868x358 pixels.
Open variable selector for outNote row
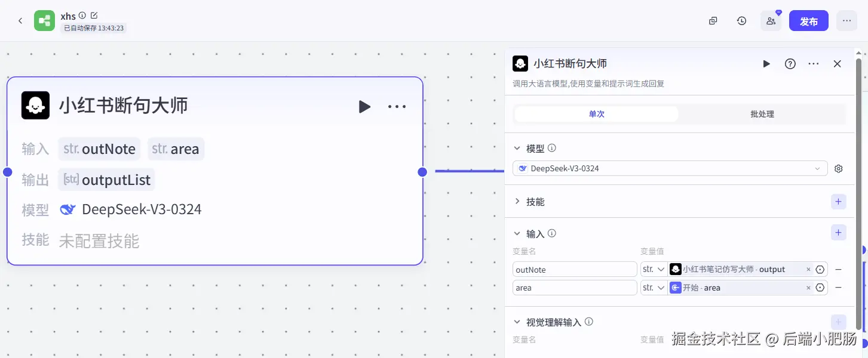click(820, 270)
